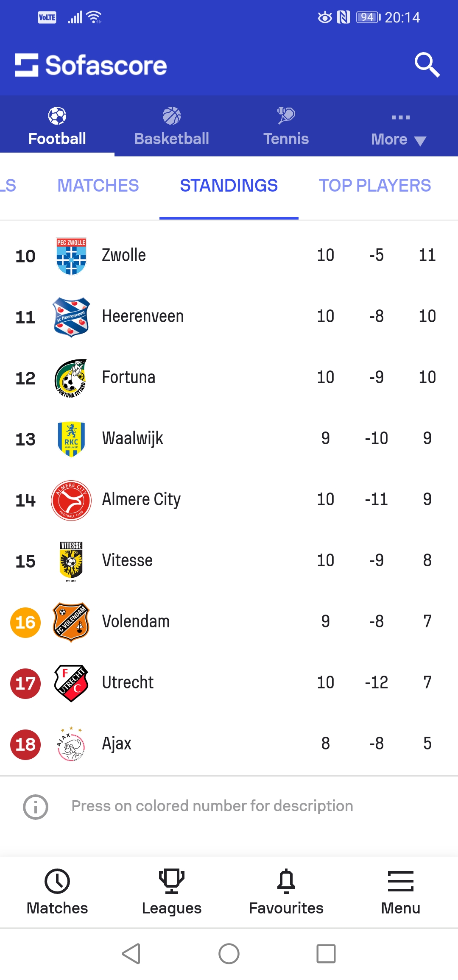
Task: Click the Ajax club crest
Action: tap(71, 744)
